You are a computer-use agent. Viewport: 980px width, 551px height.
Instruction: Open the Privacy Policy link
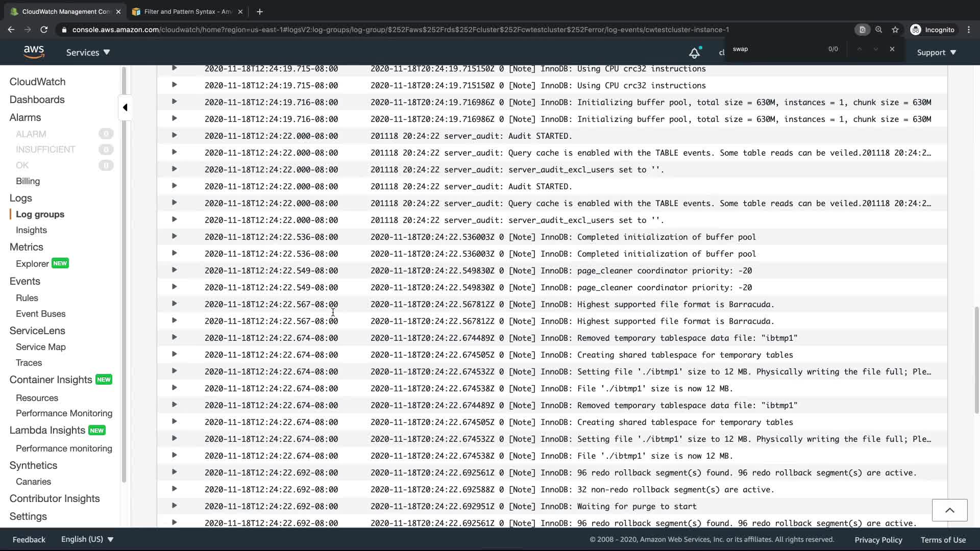click(x=878, y=539)
